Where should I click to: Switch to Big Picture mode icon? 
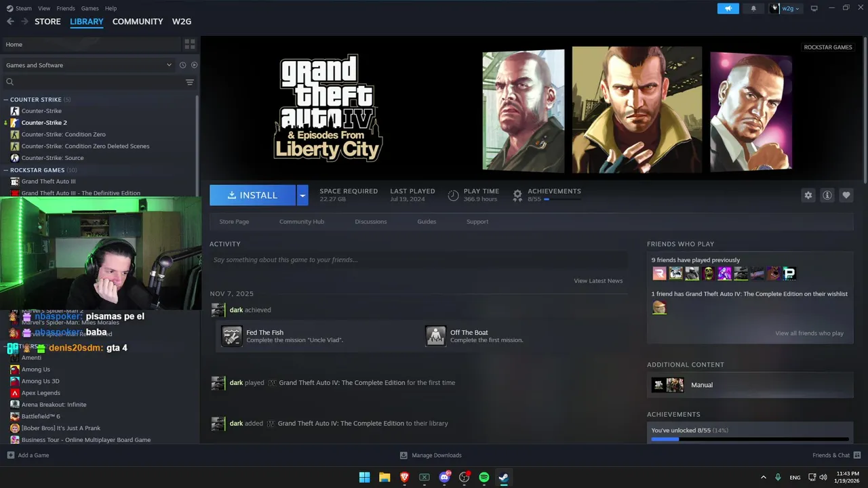(x=814, y=8)
